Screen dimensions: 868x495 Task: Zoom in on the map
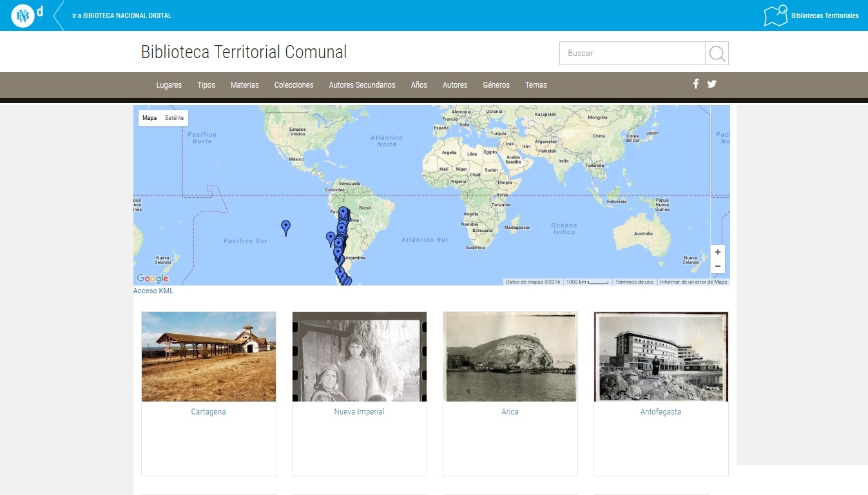pos(717,252)
